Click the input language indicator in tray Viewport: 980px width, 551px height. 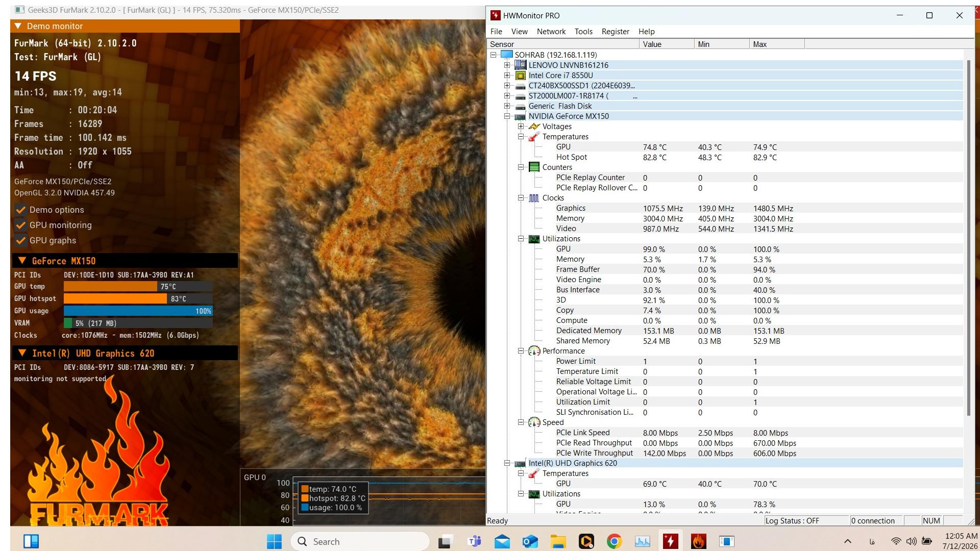(x=872, y=541)
